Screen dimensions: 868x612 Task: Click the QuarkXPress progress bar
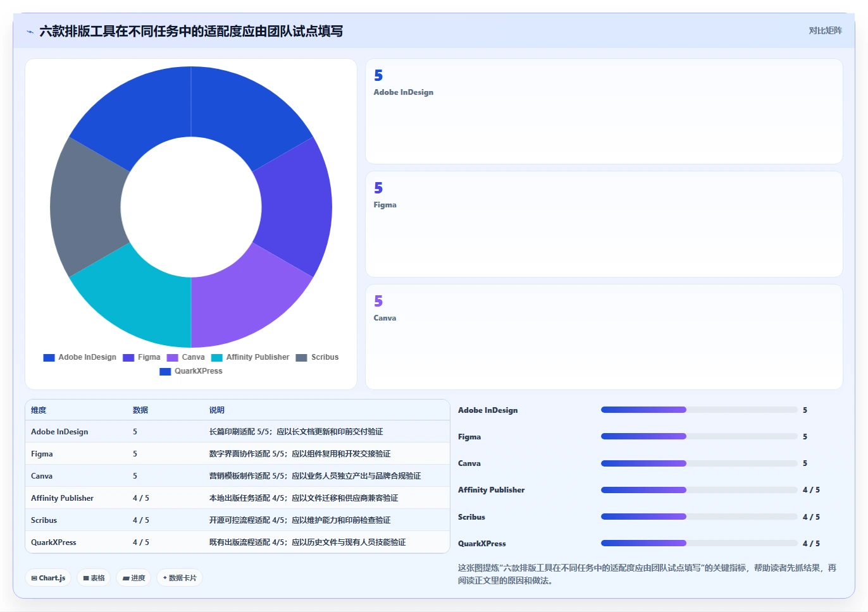pos(699,543)
